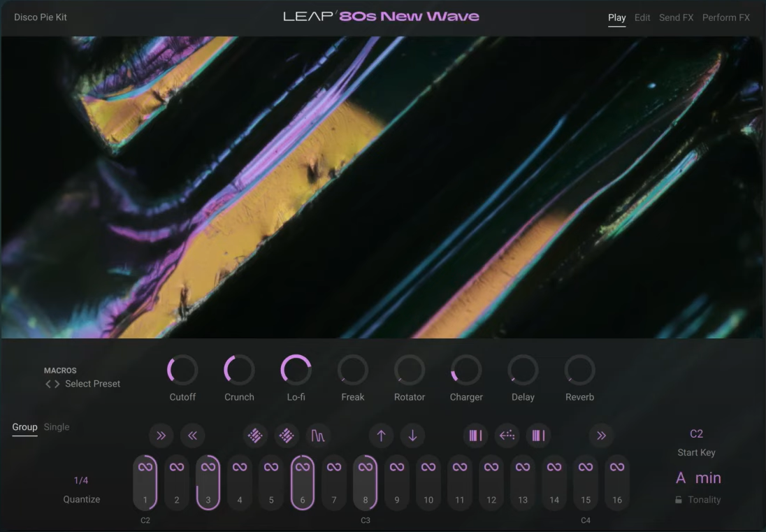Image resolution: width=766 pixels, height=532 pixels.
Task: Click the Disco Pie Kit preset name
Action: pyautogui.click(x=41, y=17)
